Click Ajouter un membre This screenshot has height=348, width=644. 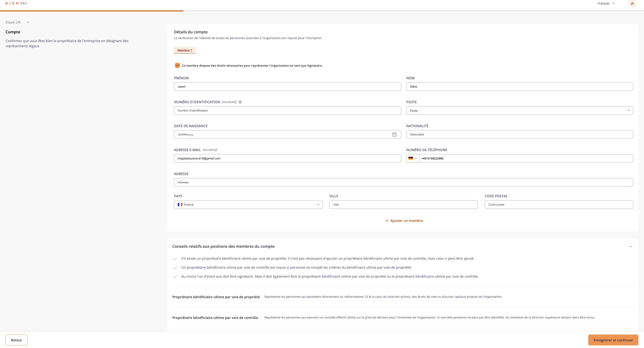pos(404,221)
